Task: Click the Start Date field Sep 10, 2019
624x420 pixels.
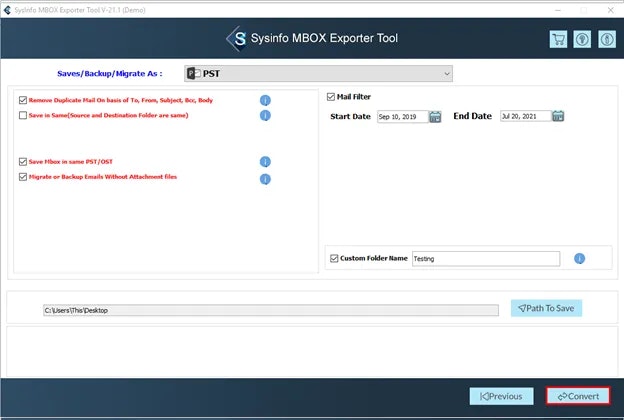Action: click(402, 117)
